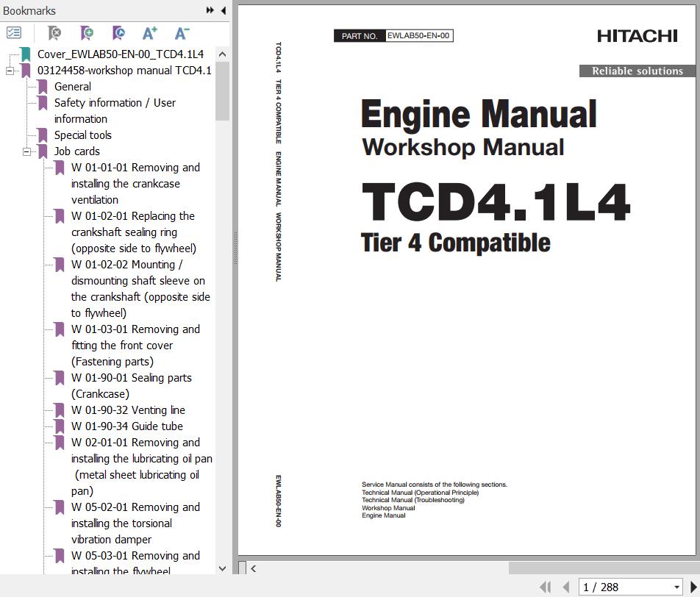700x597 pixels.
Task: Open the Safety information / User information bookmark
Action: [115, 111]
